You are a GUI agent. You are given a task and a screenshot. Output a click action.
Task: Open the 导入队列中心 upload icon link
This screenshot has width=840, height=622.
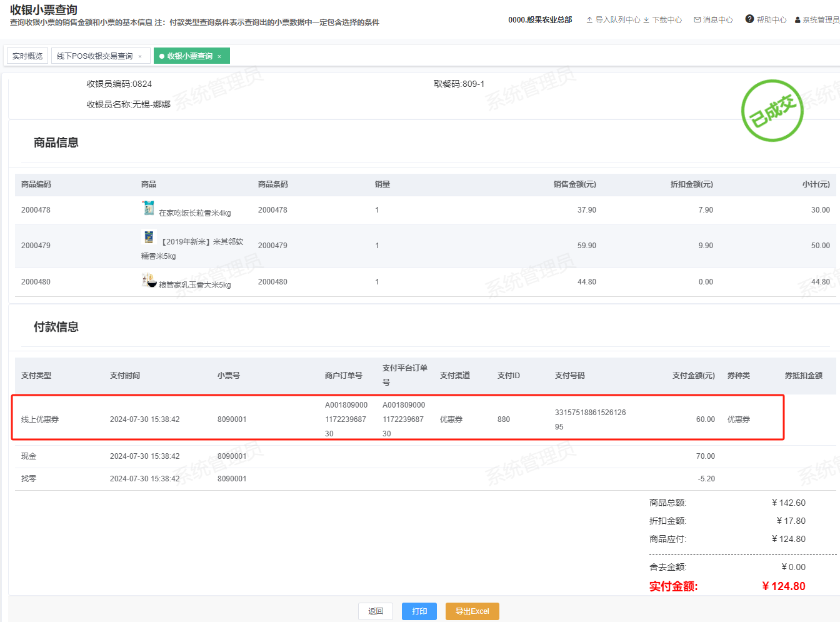612,20
